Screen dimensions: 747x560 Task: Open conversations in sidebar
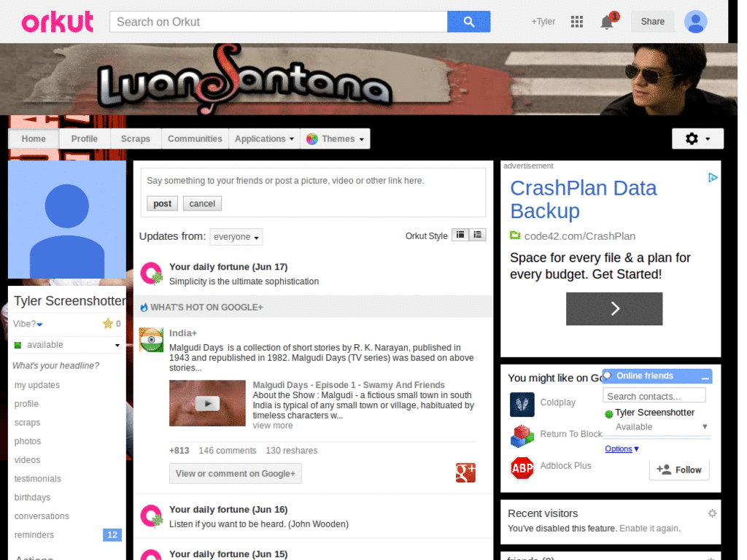[42, 516]
